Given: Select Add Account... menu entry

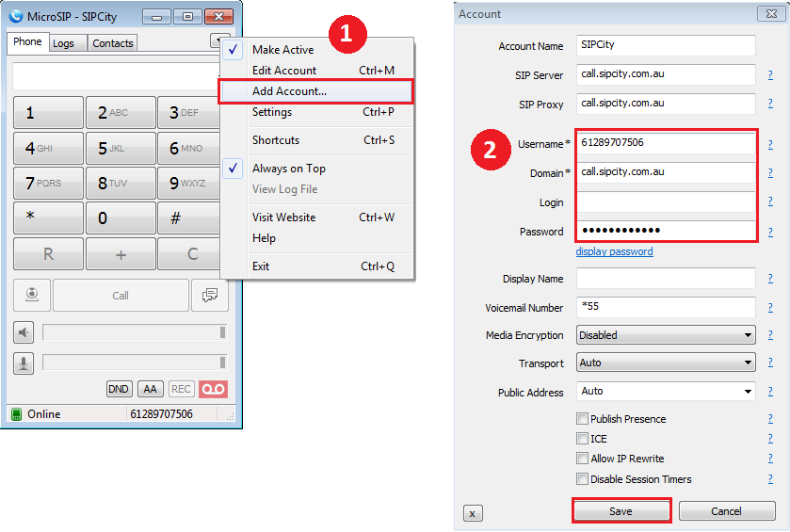Looking at the screenshot, I should point(315,91).
